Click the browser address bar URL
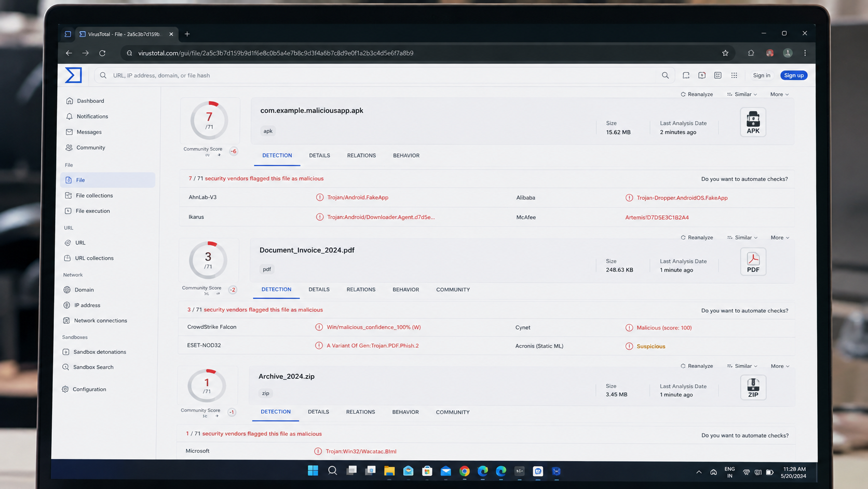Viewport: 868px width, 489px height. click(x=276, y=53)
